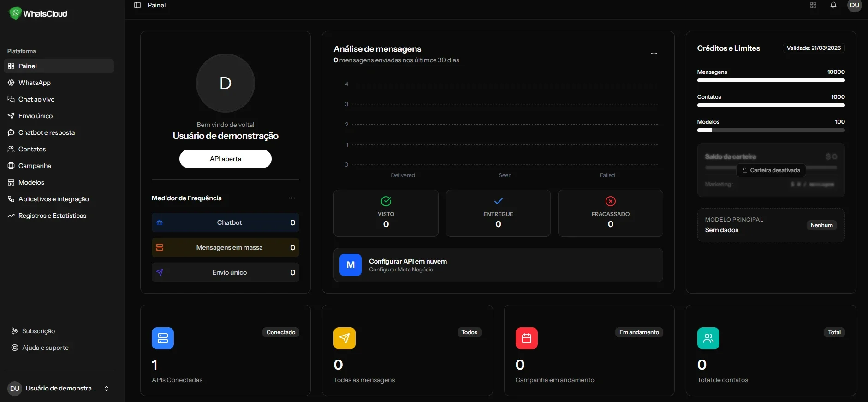The width and height of the screenshot is (868, 402).
Task: Click the Usuário de demonstração heading
Action: (x=226, y=136)
